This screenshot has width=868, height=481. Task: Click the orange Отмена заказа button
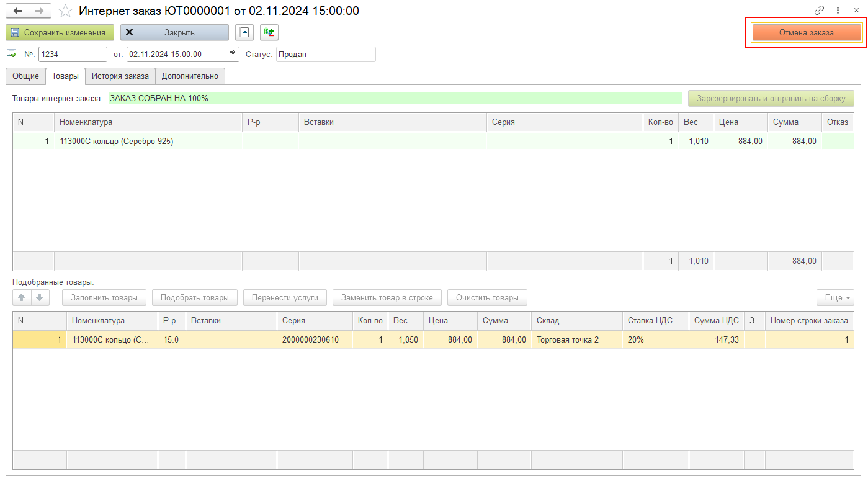(806, 32)
